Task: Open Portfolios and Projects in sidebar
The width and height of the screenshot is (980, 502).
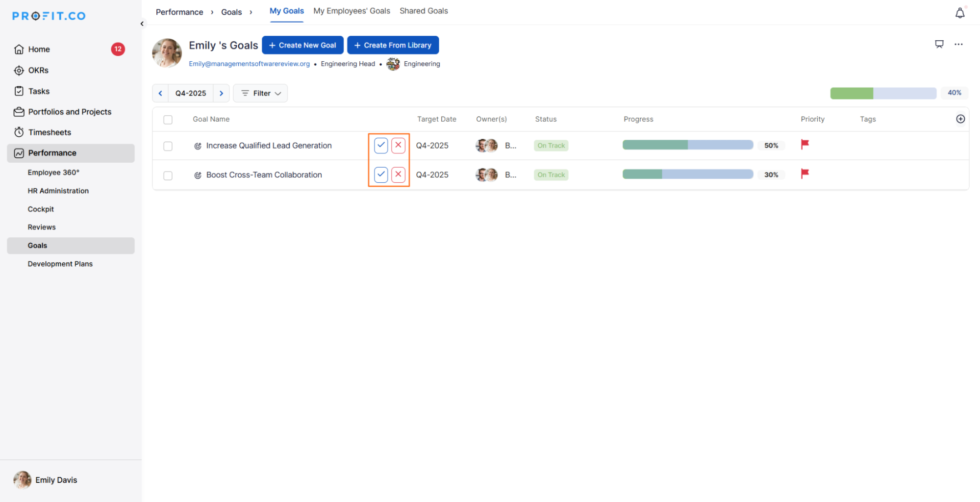Action: click(71, 112)
